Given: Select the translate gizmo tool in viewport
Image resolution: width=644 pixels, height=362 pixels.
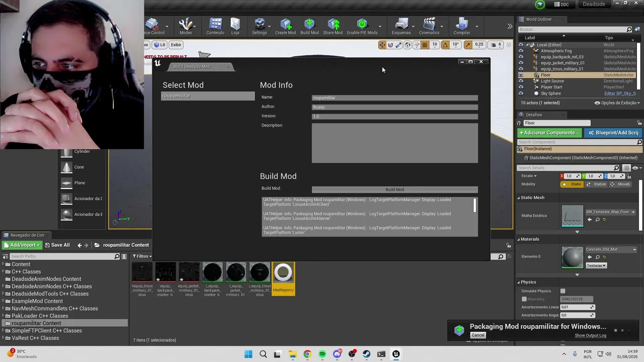Looking at the screenshot, I should pos(382,45).
